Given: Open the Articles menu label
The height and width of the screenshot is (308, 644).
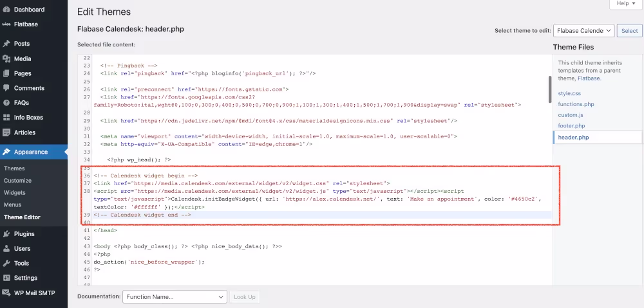Looking at the screenshot, I should click(x=24, y=132).
